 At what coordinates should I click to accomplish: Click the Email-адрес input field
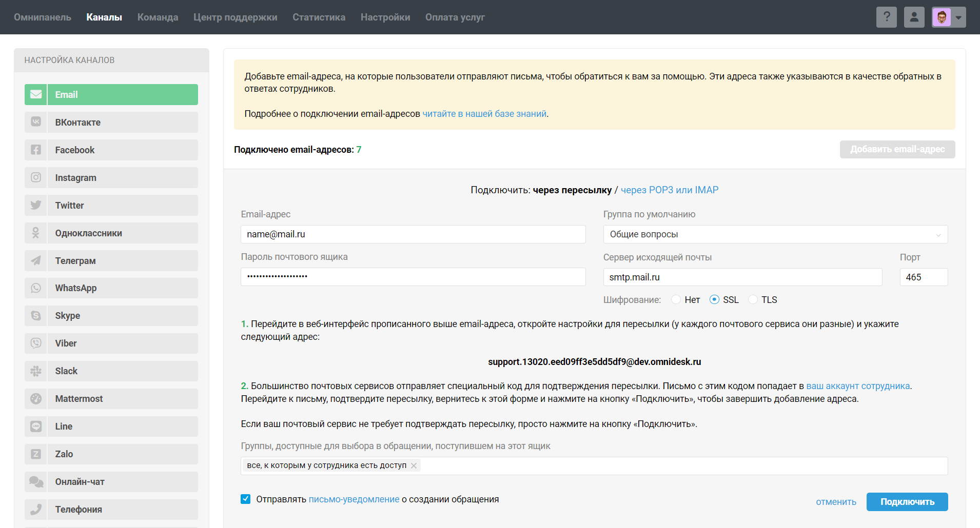coord(413,234)
